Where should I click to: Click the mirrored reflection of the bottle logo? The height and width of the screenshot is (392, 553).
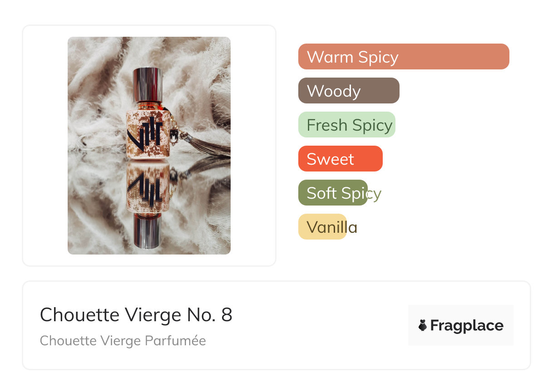144,189
